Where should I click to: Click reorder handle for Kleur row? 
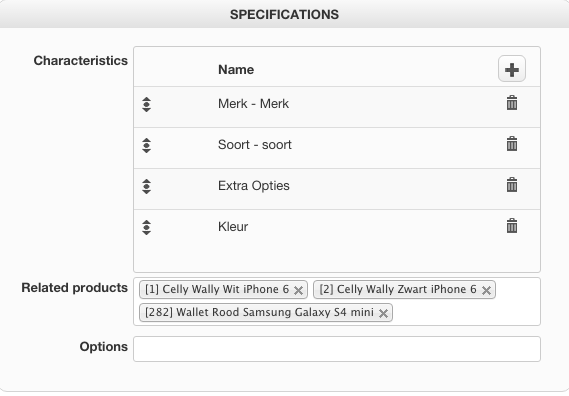pos(146,228)
